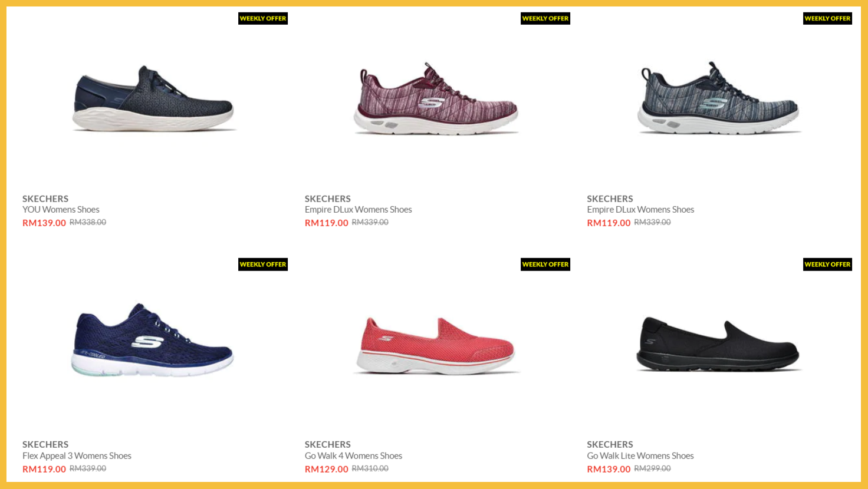Viewport: 868px width, 489px height.
Task: Click the SKECHERS brand above Flex Appeal 3
Action: tap(45, 445)
